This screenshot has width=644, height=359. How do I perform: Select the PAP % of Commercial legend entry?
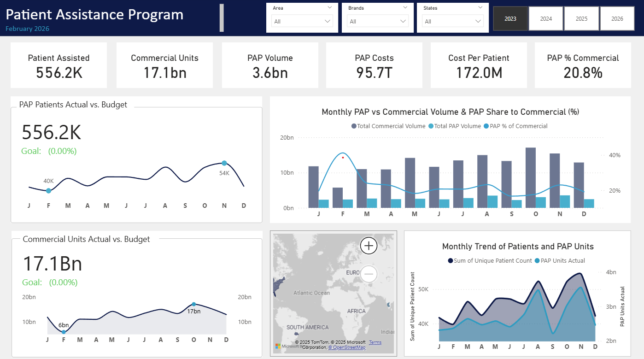(x=515, y=126)
